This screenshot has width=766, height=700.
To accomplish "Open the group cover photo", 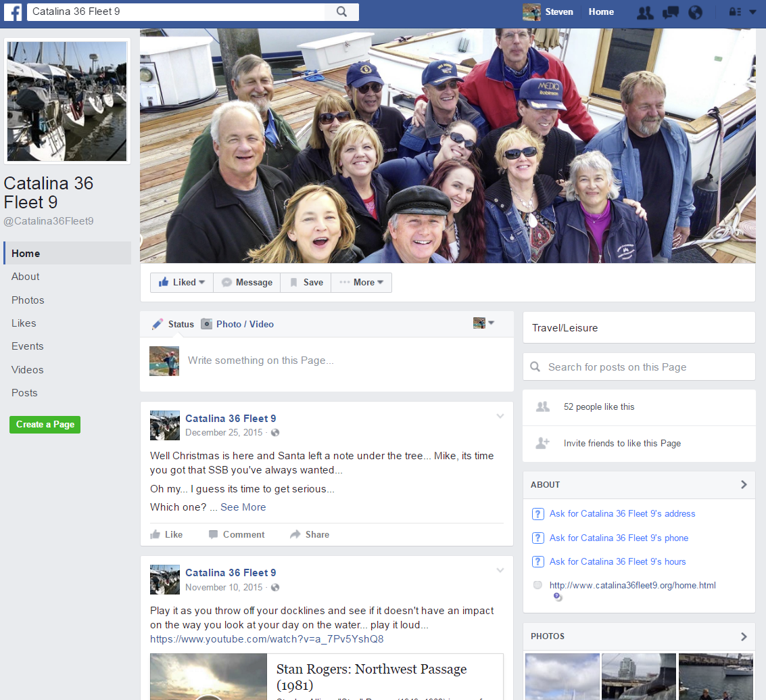I will tap(448, 145).
